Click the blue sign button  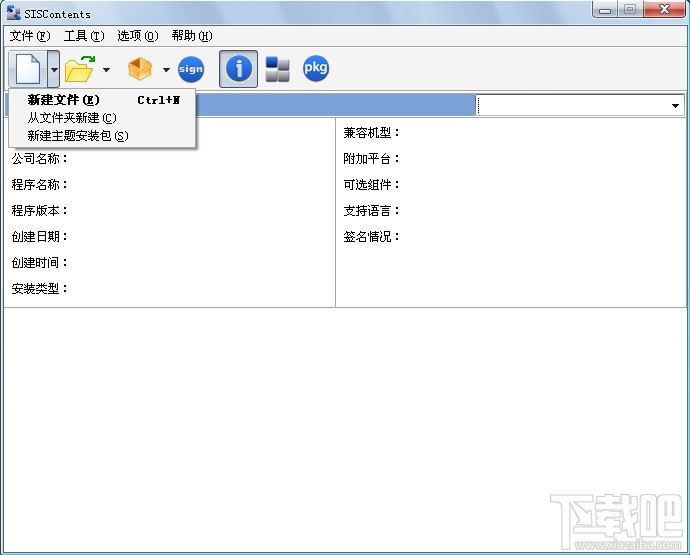191,69
